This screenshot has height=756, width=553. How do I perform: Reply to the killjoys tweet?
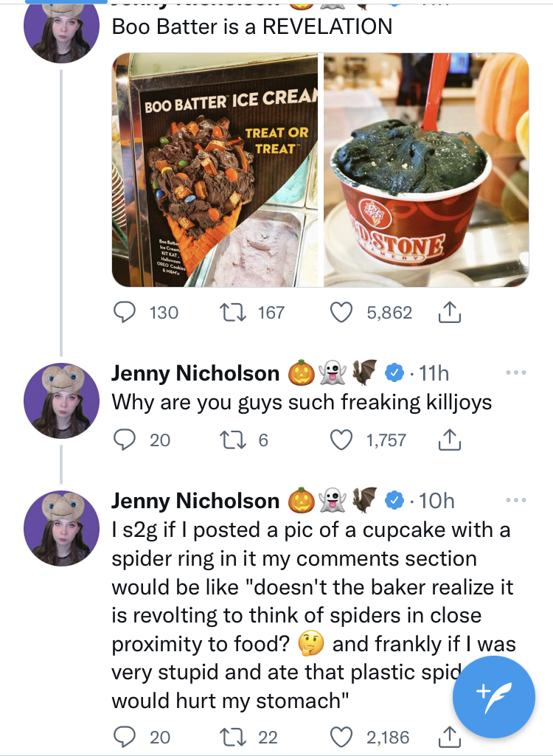pyautogui.click(x=125, y=440)
